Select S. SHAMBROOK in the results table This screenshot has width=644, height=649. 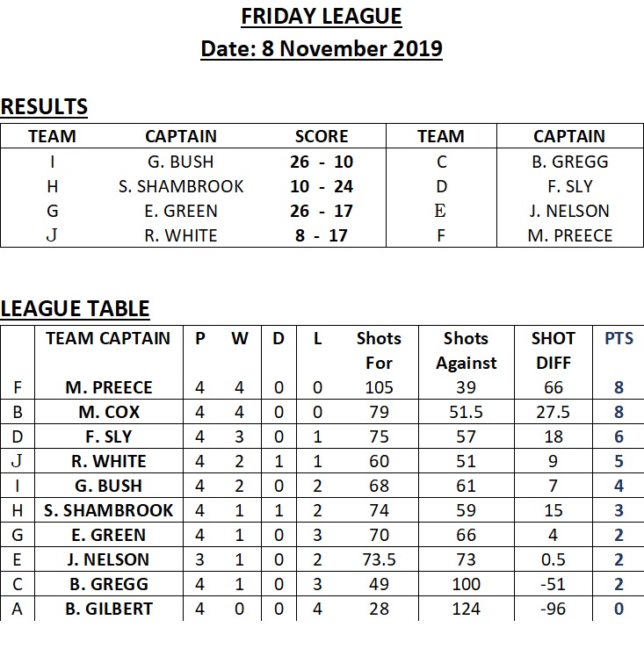pyautogui.click(x=181, y=186)
